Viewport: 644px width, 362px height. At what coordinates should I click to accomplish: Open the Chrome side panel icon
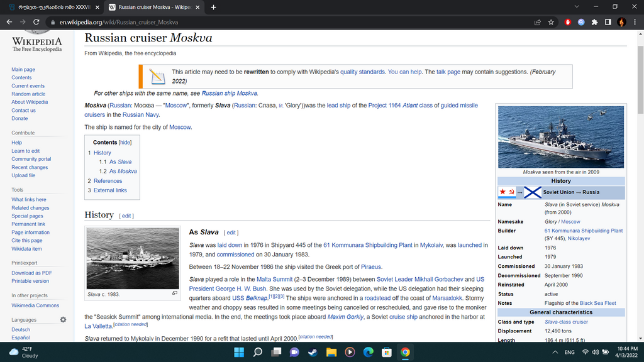(608, 21)
